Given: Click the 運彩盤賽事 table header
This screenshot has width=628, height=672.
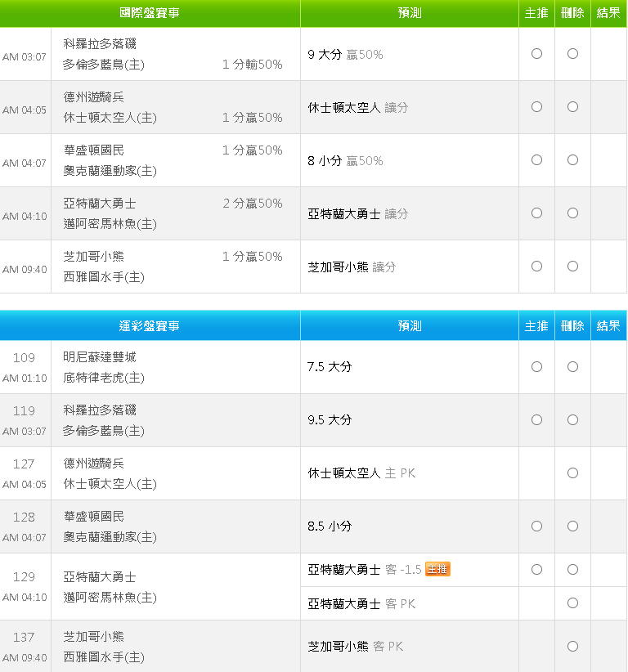Looking at the screenshot, I should click(x=150, y=326).
